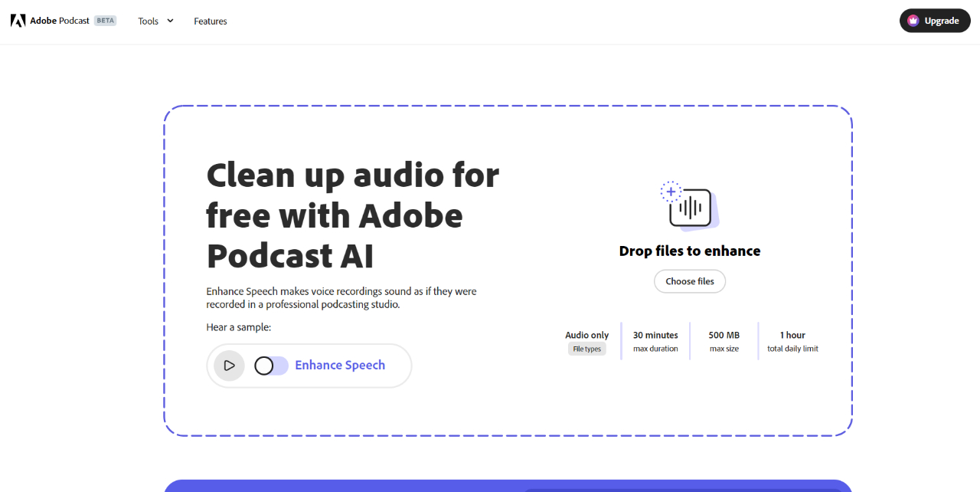Screen dimensions: 980x492
Task: Toggle the Enhance Speech switch
Action: click(x=271, y=366)
